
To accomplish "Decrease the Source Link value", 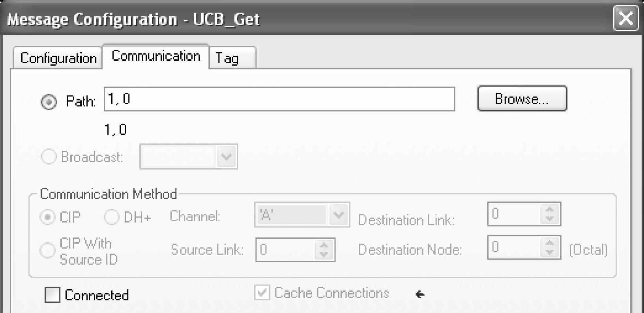I will click(x=324, y=254).
